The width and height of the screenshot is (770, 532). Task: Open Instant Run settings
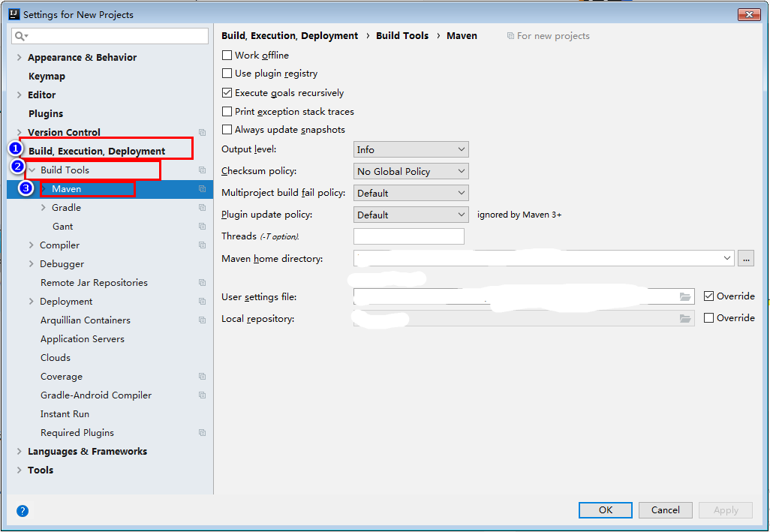pos(65,414)
